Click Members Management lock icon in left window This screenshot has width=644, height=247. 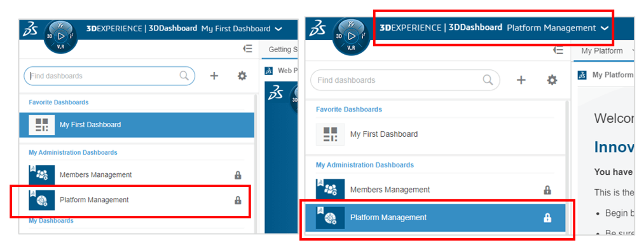[238, 175]
